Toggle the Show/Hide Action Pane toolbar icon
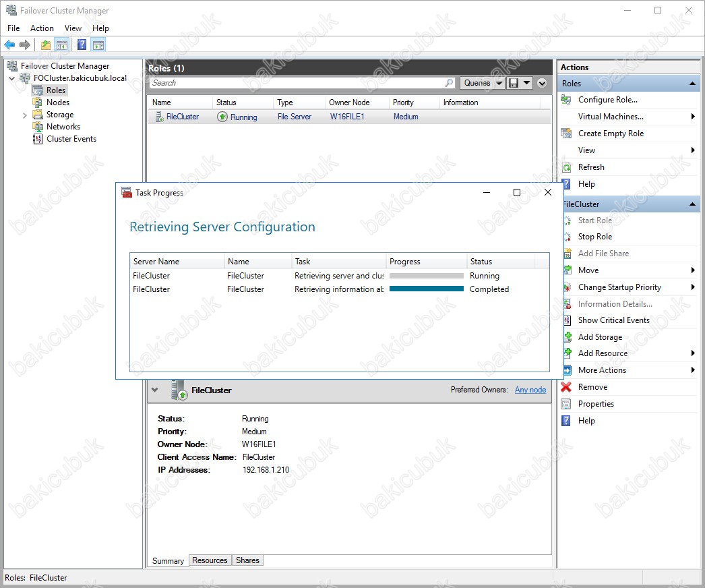Viewport: 705px width, 588px height. tap(98, 45)
